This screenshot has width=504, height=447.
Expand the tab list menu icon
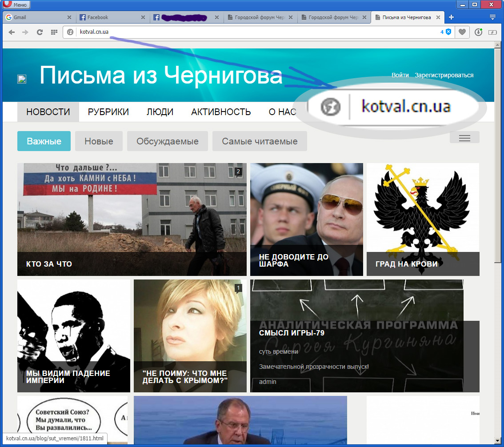pyautogui.click(x=492, y=17)
